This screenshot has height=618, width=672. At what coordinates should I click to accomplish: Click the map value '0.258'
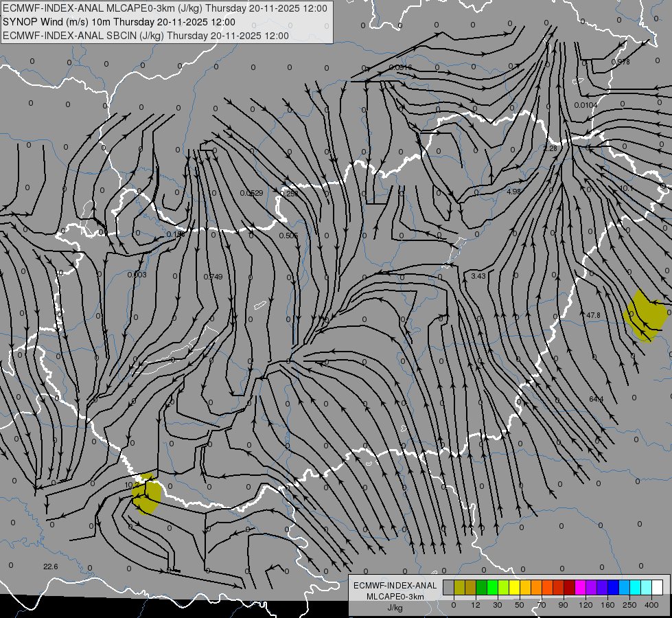289,194
